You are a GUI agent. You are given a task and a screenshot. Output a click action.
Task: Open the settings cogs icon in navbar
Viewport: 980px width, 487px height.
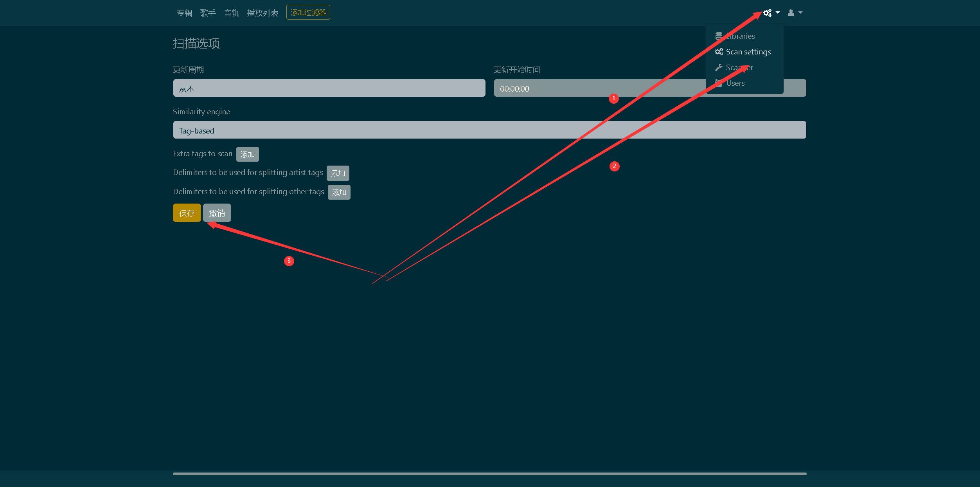click(767, 13)
